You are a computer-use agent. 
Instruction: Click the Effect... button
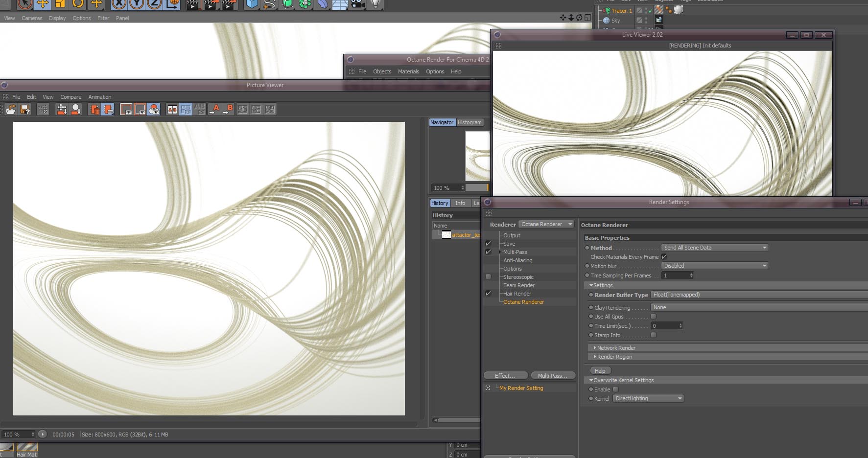tap(505, 376)
